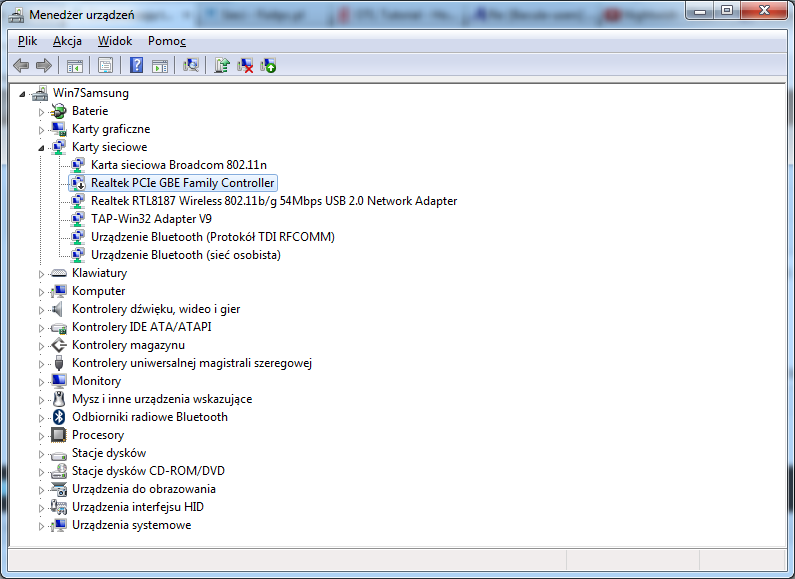
Task: Collapse the Win7Samsung root node
Action: click(22, 94)
